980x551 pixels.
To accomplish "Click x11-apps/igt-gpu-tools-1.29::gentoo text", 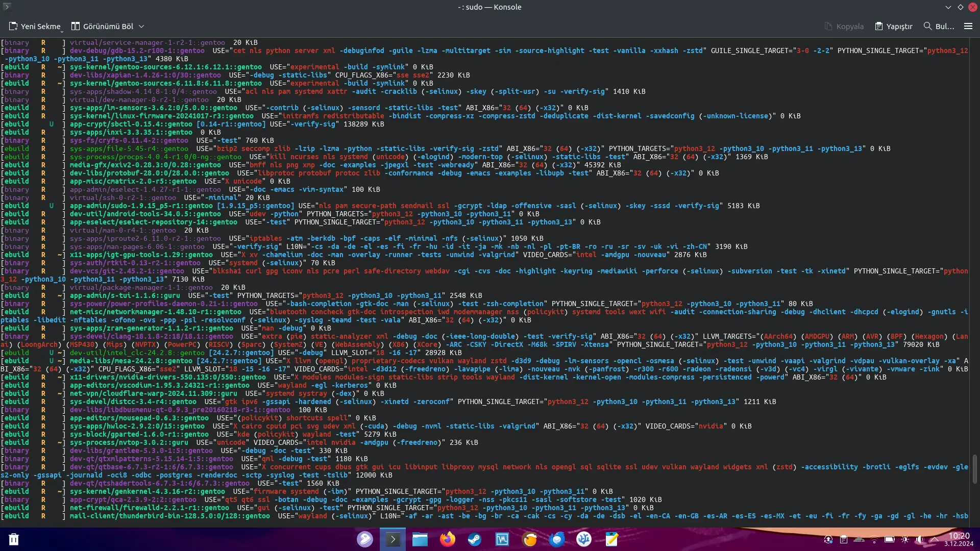I will tap(141, 255).
